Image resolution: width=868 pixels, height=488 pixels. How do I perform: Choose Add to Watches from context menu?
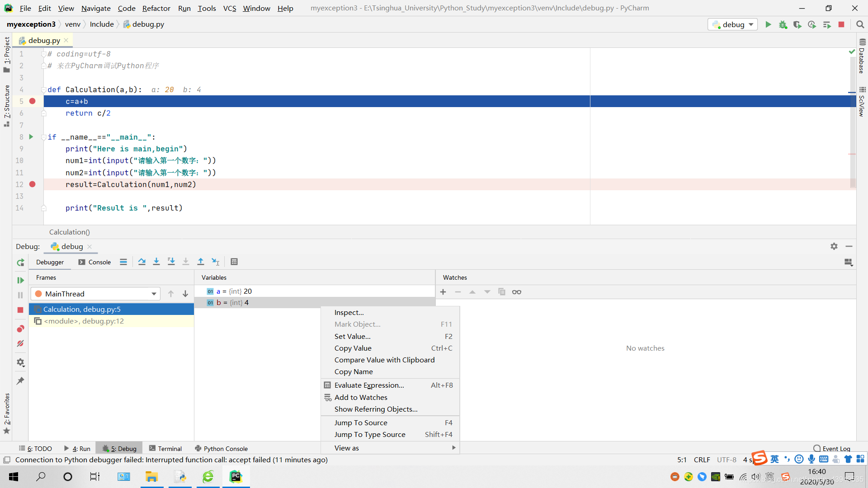390,397
